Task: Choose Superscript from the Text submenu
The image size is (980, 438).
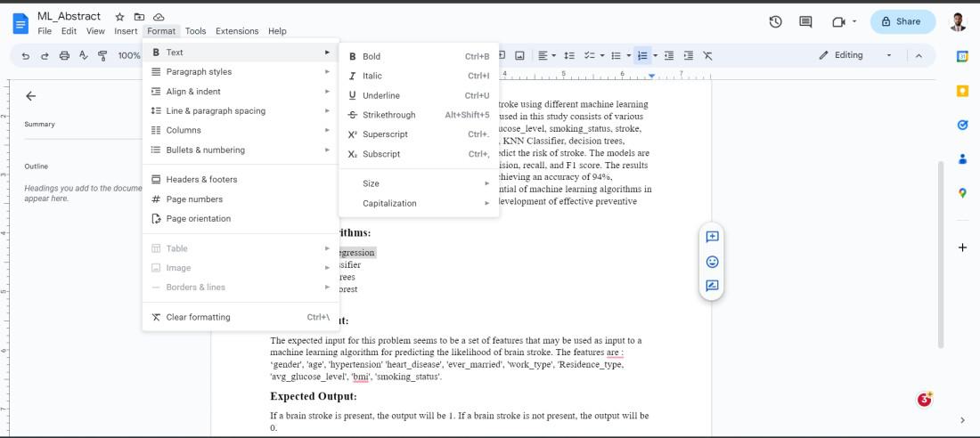Action: [x=419, y=134]
